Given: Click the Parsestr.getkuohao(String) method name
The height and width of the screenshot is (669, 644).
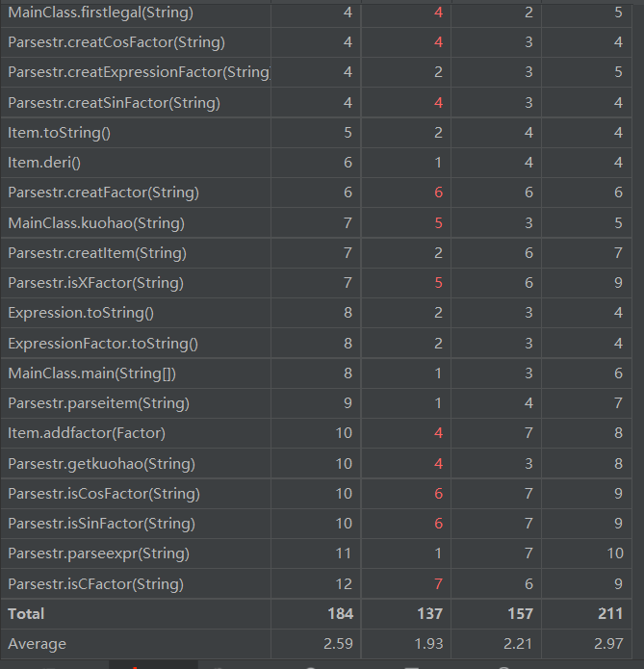Looking at the screenshot, I should (x=101, y=464).
